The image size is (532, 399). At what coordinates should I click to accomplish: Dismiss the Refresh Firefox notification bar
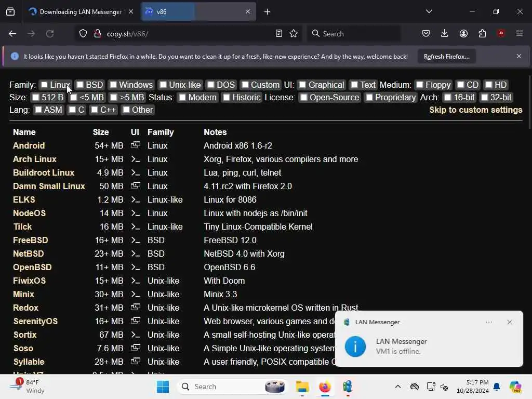[519, 56]
